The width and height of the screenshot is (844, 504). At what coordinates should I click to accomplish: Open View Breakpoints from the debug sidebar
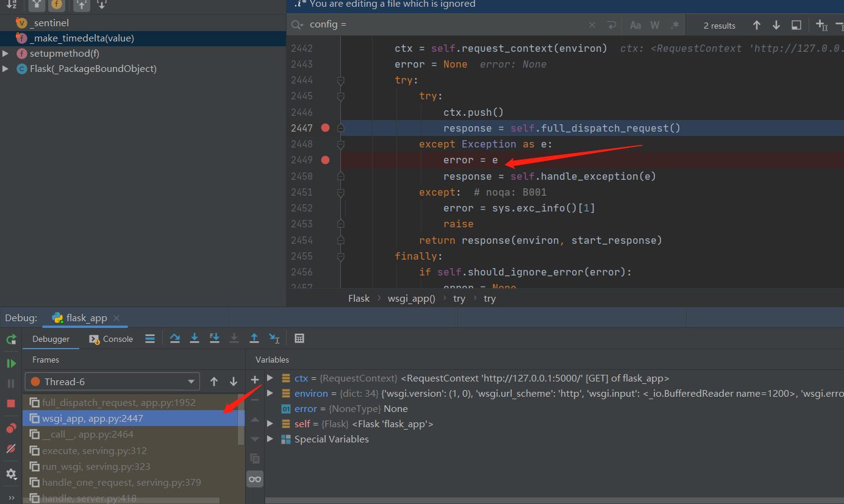click(11, 428)
